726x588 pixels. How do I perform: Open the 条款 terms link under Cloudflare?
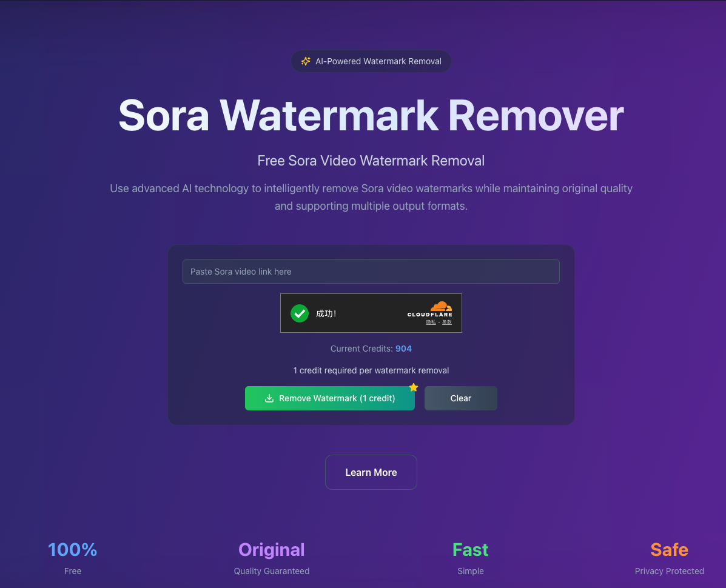click(x=447, y=322)
